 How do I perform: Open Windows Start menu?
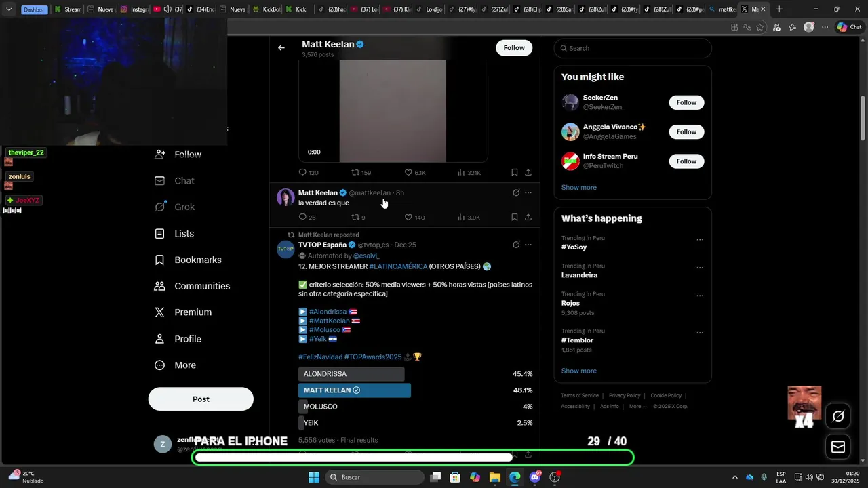coord(314,477)
